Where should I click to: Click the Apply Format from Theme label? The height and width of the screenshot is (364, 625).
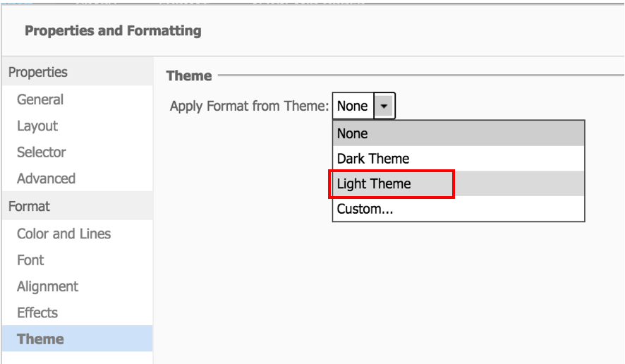click(249, 106)
